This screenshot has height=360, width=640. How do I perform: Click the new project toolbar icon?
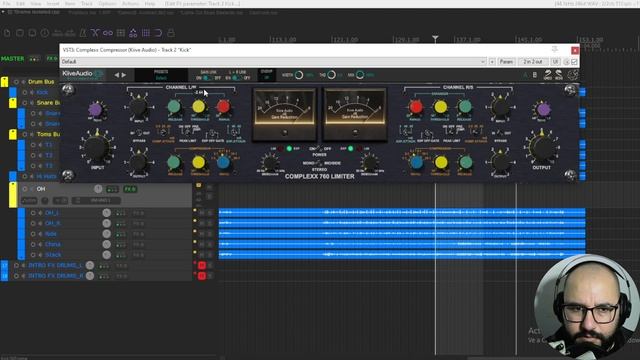(x=7, y=33)
